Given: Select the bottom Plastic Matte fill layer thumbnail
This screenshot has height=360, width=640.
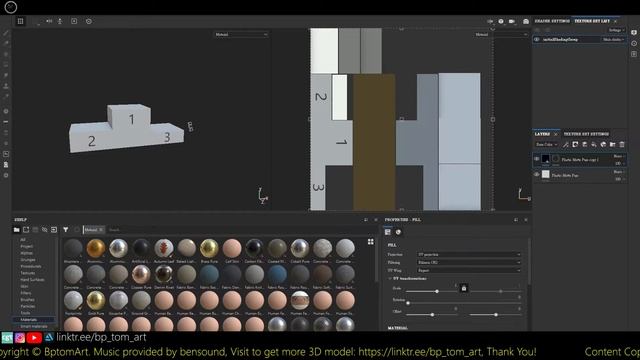Looking at the screenshot, I should pos(545,175).
